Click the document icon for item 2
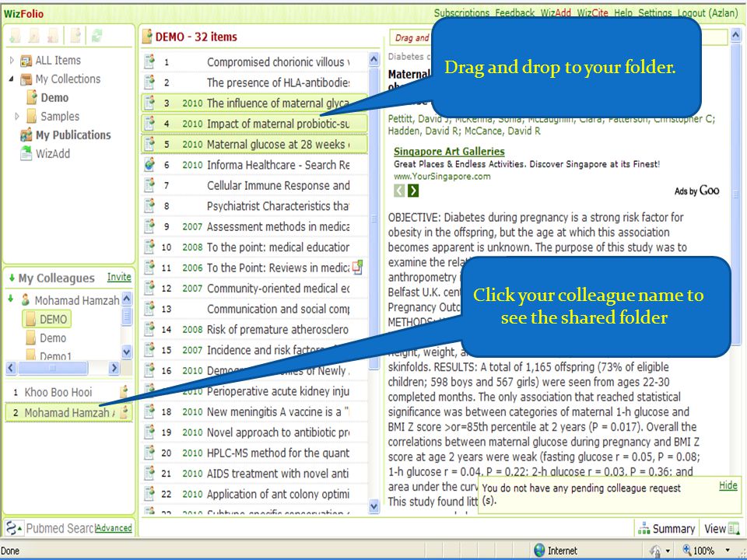Image resolution: width=747 pixels, height=560 pixels. [x=149, y=82]
